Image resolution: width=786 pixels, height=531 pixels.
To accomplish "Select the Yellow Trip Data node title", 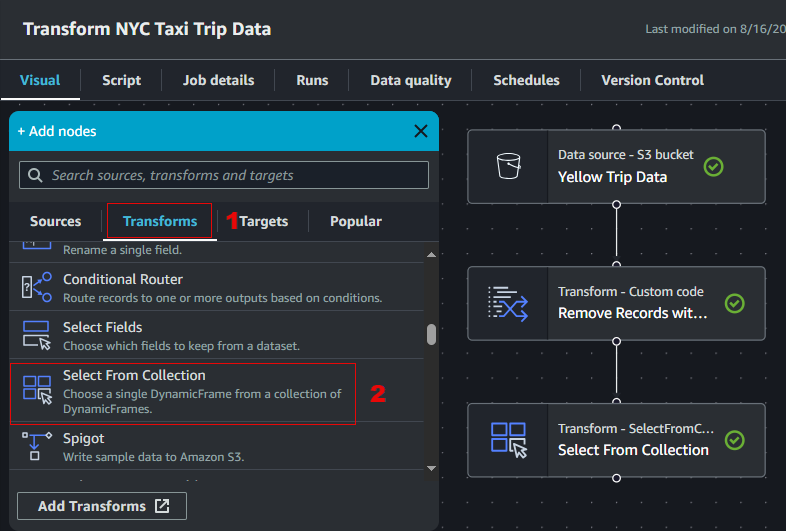I will coord(613,177).
